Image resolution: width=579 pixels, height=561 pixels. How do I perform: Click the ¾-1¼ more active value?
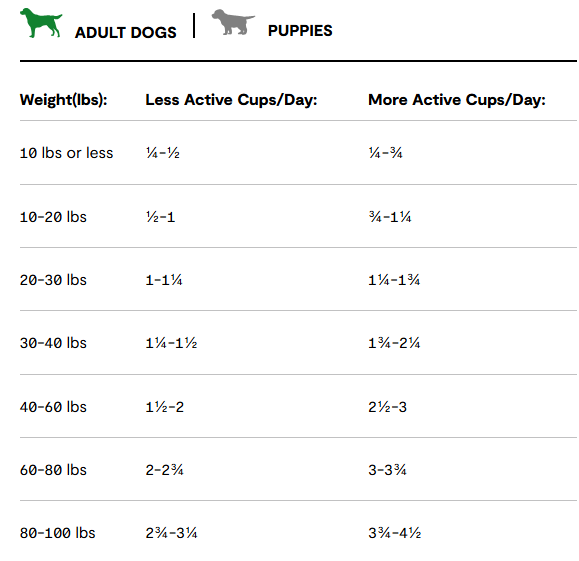pos(390,216)
